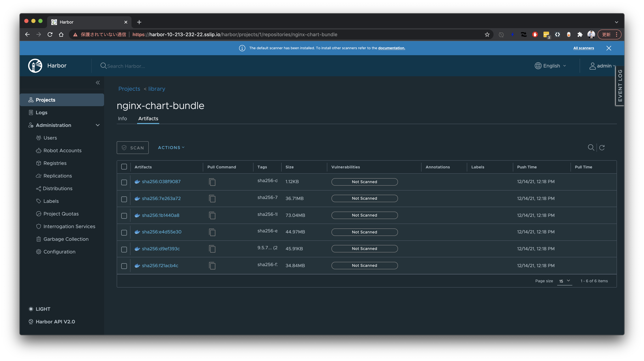Image resolution: width=644 pixels, height=361 pixels.
Task: Copy pull command for sha256:038f9087
Action: 212,182
